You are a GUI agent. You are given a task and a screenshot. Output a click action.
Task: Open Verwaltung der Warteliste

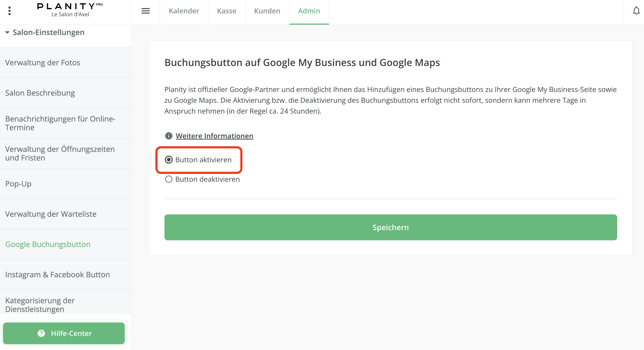pyautogui.click(x=51, y=214)
